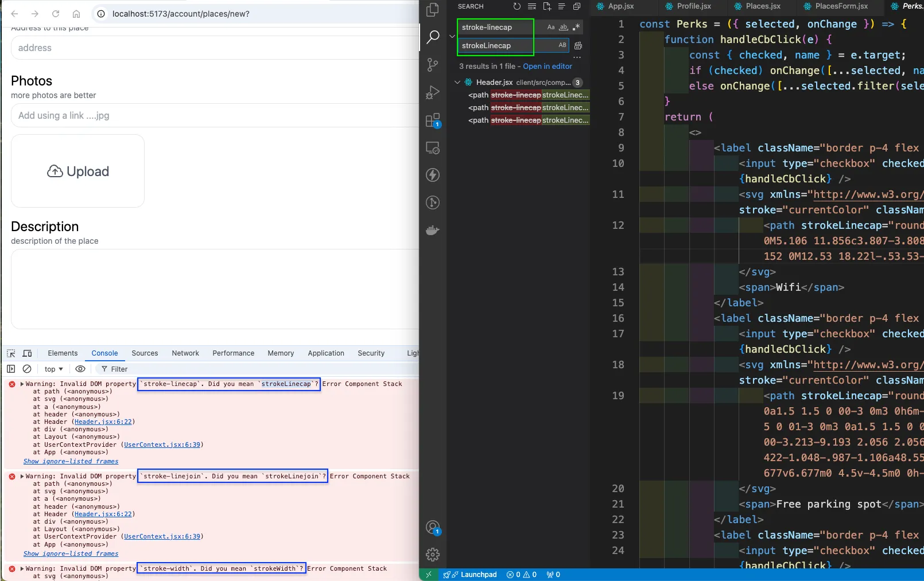The image size is (924, 581).
Task: Toggle Preserve Case in replace field
Action: click(562, 45)
